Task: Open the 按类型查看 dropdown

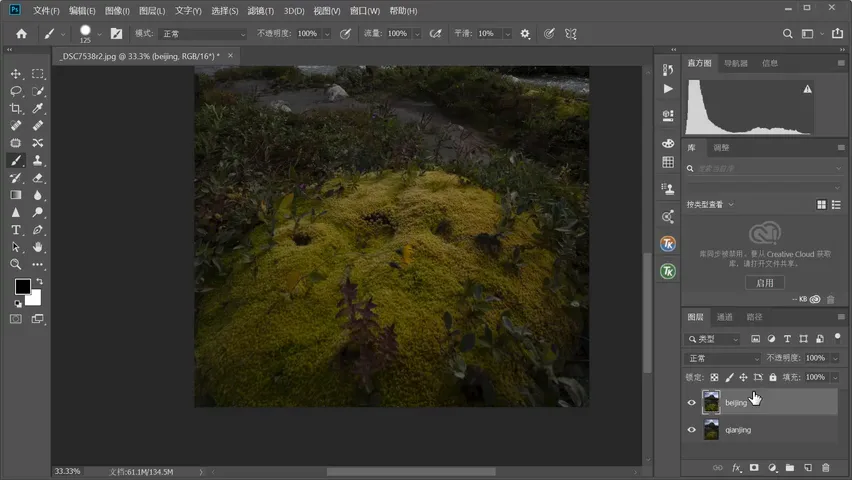Action: [x=710, y=205]
